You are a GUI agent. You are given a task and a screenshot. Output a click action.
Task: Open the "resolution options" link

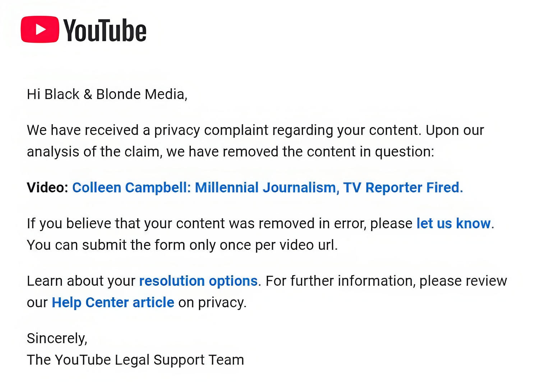(198, 281)
